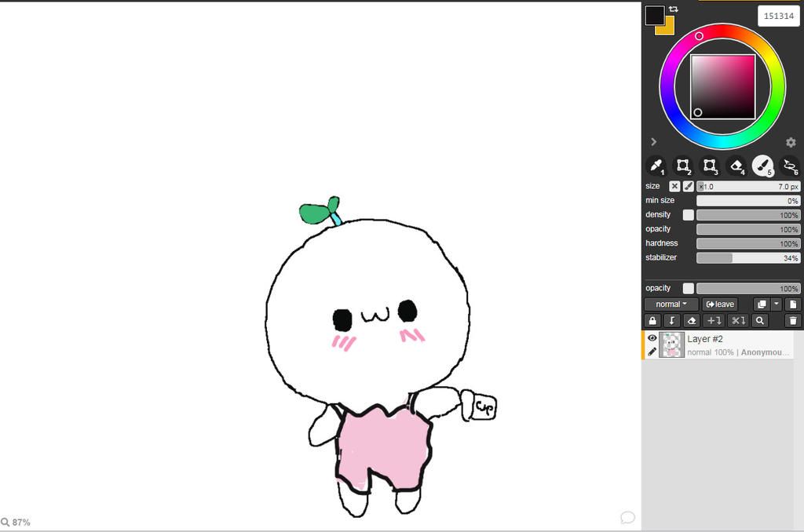Click the layer search magnifier icon
Screen dimensions: 804x532
(760, 321)
